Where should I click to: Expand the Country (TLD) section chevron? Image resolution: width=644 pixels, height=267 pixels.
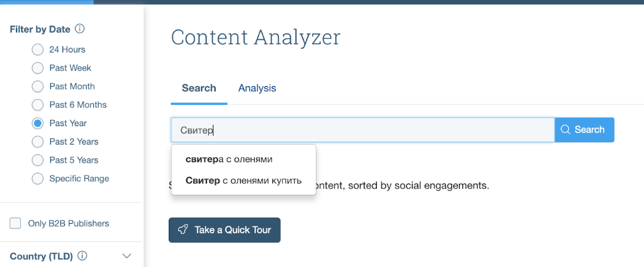point(126,256)
